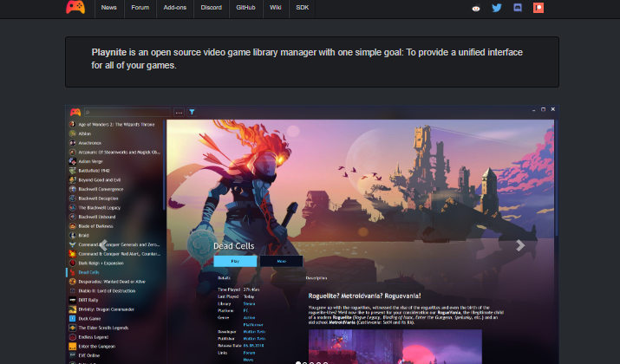Click the Command & Conquer Red Alert game icon
This screenshot has height=364, width=620.
[72, 254]
